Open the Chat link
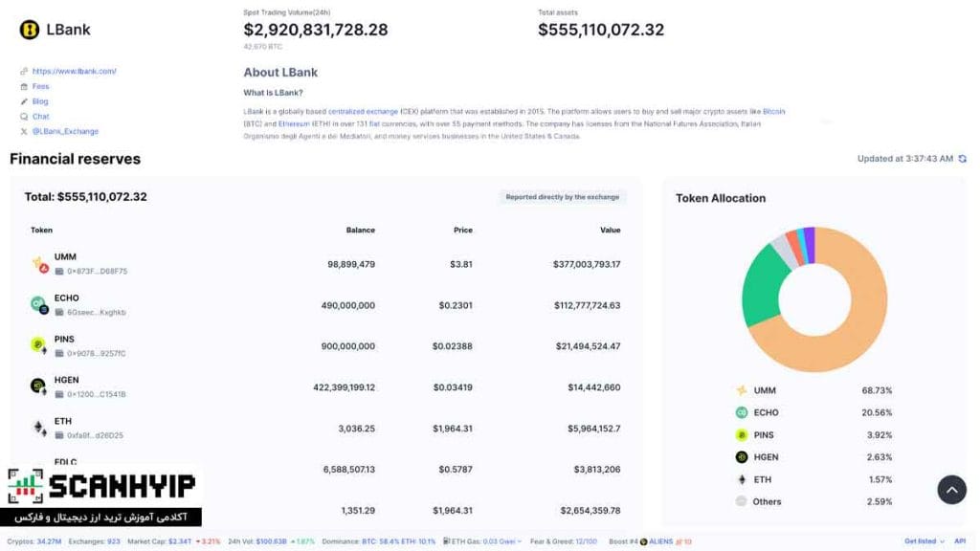Image resolution: width=980 pixels, height=551 pixels. coord(40,116)
